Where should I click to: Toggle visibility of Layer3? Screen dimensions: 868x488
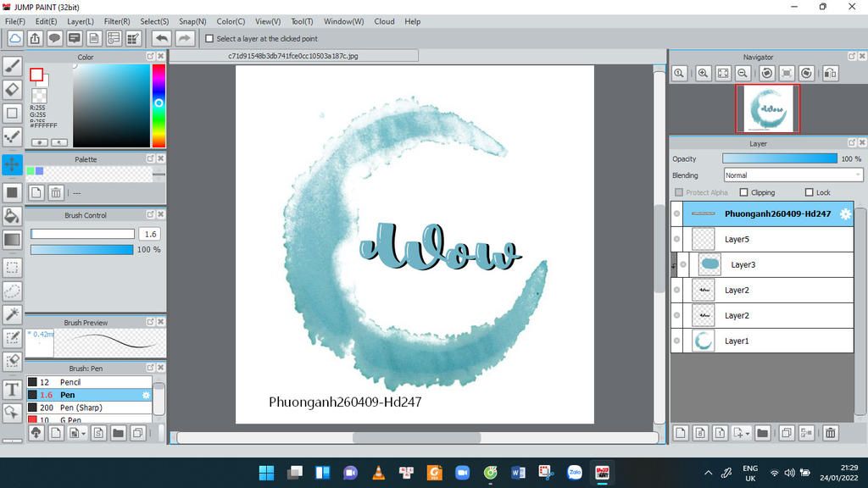coord(683,264)
